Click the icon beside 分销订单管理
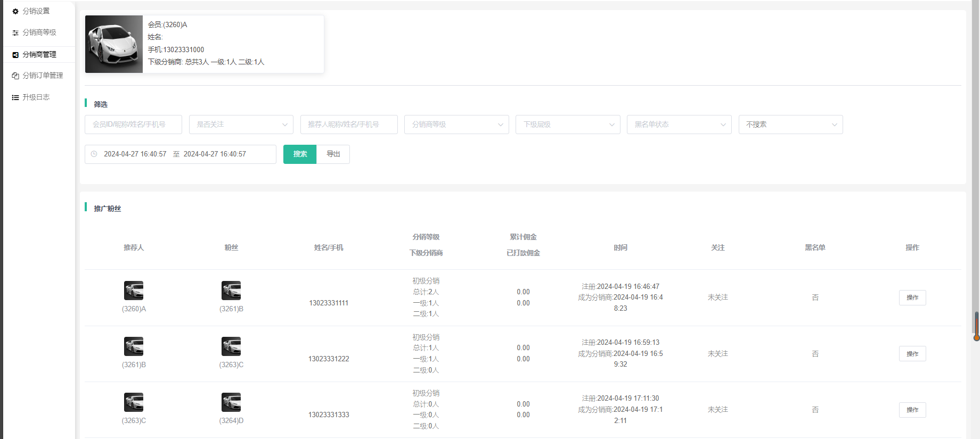980x439 pixels. 15,76
